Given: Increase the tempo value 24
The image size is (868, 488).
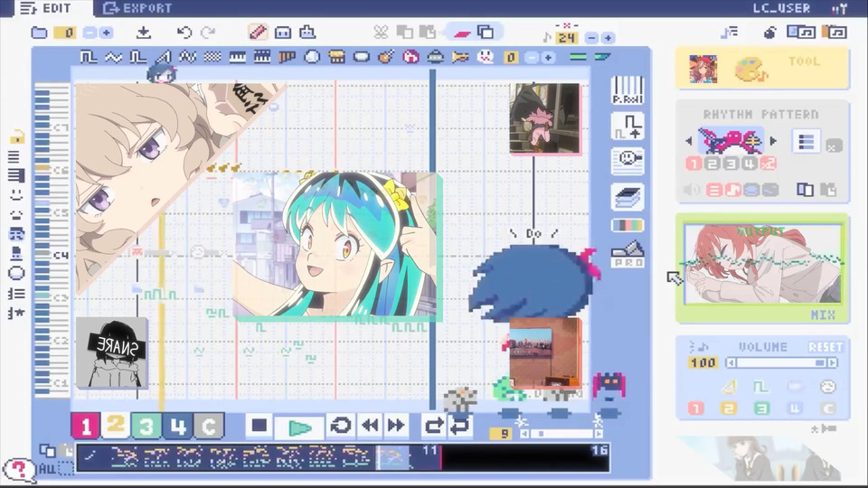Looking at the screenshot, I should pyautogui.click(x=608, y=38).
